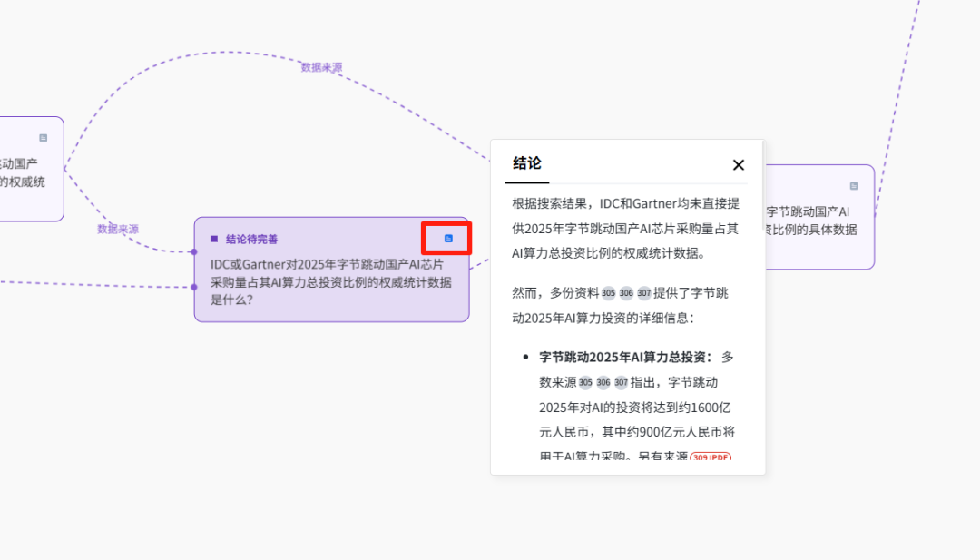Click the paragraph starting with 根据搜索结果
Image resolution: width=980 pixels, height=560 pixels.
pos(625,228)
